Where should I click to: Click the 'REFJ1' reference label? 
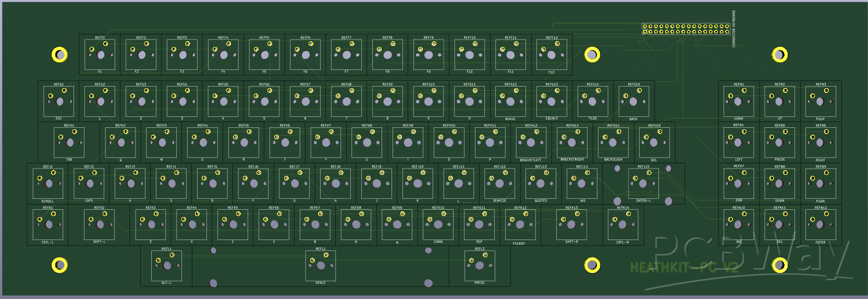48,166
